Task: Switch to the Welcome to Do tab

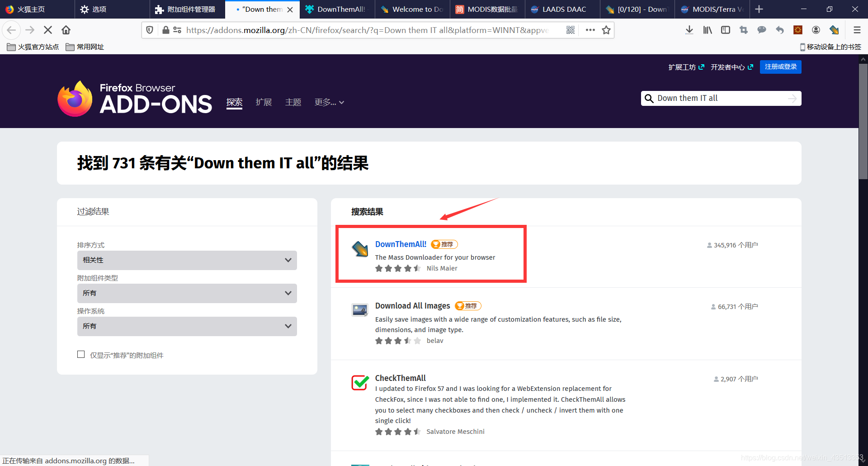Action: 412,9
